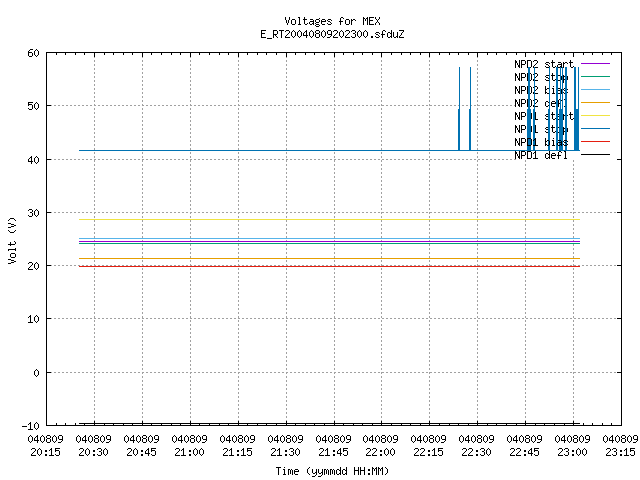Click the chart title 'Voltages for MEX'

pyautogui.click(x=332, y=21)
